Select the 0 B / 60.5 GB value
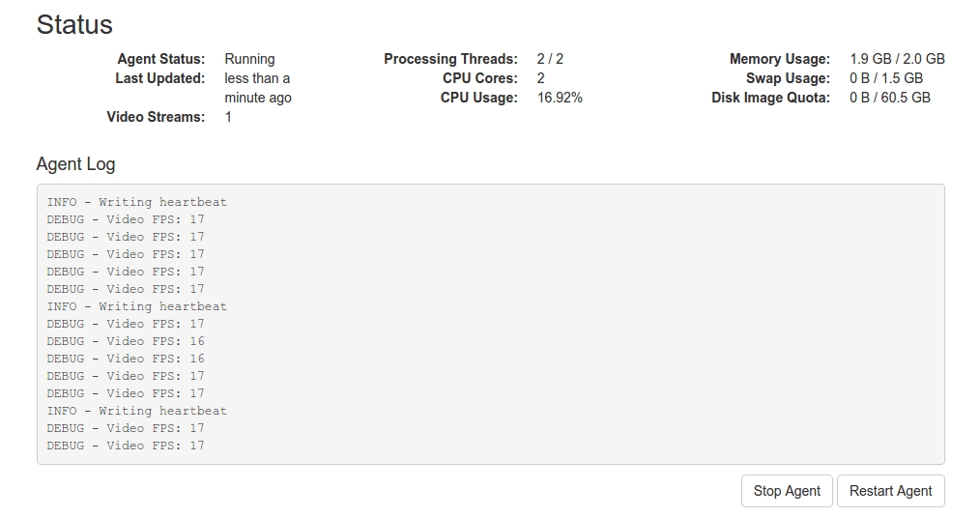The width and height of the screenshot is (980, 518). click(890, 98)
